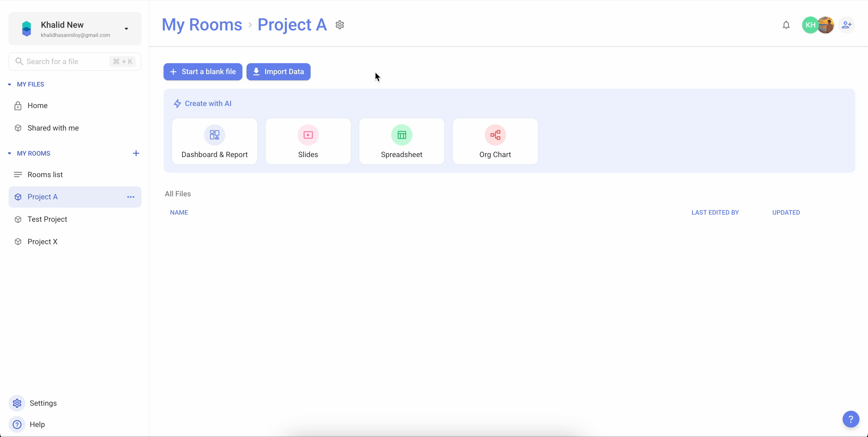Open more options for Project A room
The image size is (868, 437).
coord(131,197)
